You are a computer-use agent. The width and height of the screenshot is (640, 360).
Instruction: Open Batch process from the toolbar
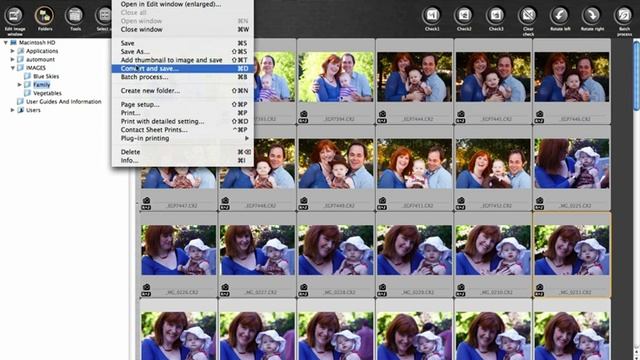[624, 16]
